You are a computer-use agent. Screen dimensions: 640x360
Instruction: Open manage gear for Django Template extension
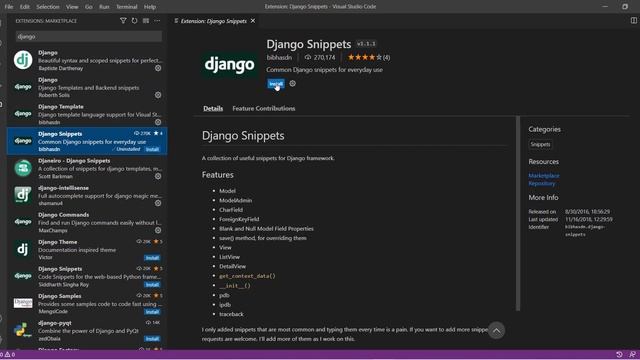coord(158,122)
